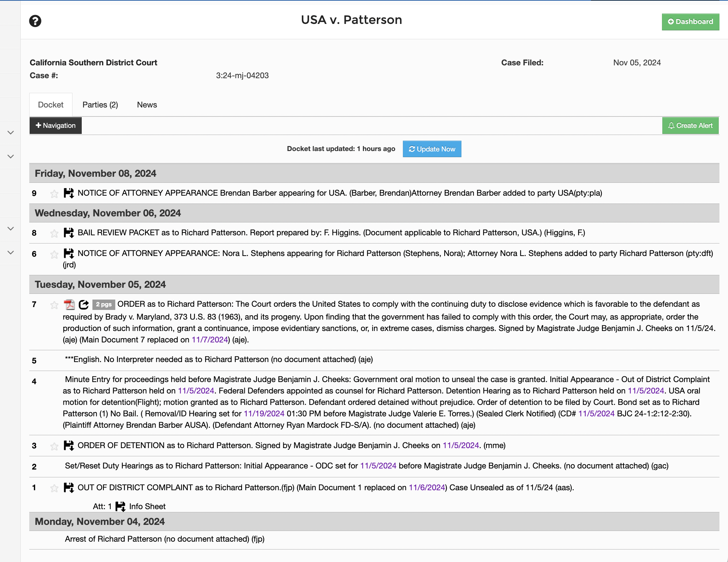Toggle the star bookmark on entry 7
The height and width of the screenshot is (562, 728).
point(54,305)
